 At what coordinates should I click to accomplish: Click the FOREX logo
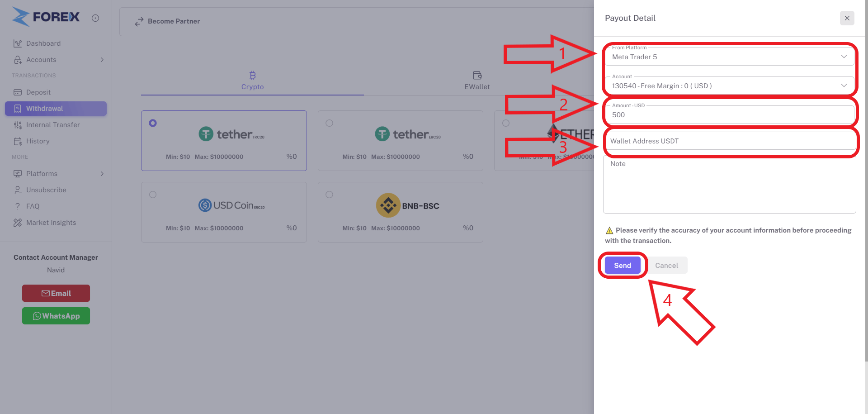pos(45,17)
